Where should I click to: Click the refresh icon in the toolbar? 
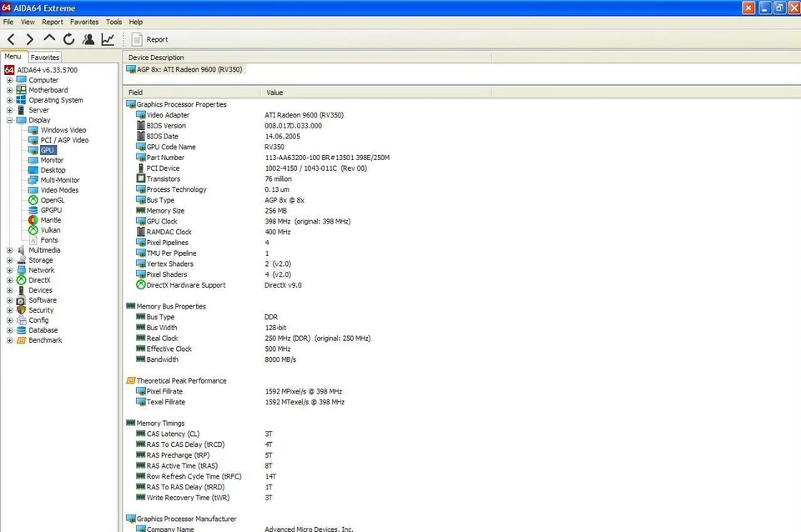pos(68,38)
